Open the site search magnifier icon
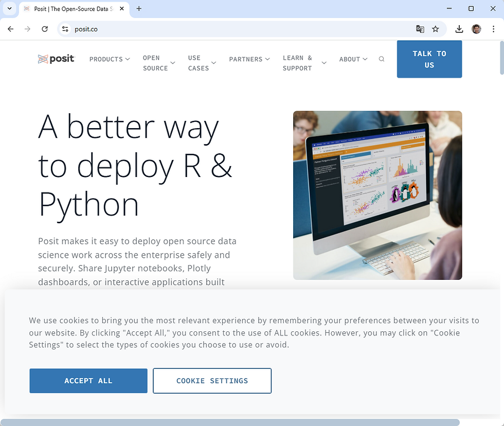 click(x=382, y=59)
